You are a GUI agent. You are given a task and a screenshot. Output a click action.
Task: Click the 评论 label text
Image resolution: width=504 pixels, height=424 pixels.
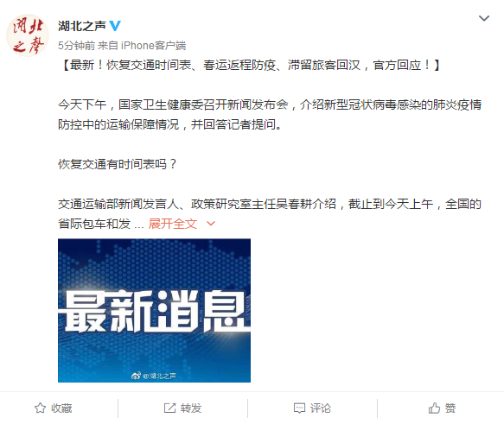click(321, 408)
